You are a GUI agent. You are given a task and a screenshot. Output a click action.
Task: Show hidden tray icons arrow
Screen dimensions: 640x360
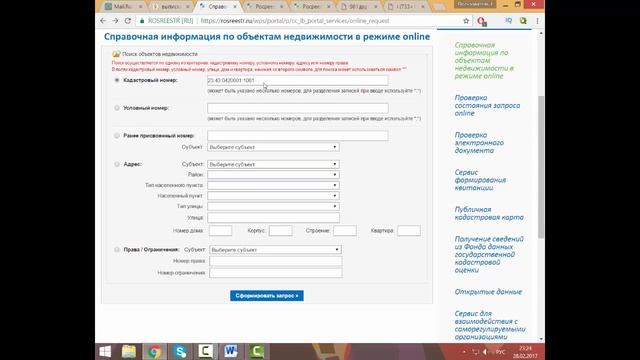(x=464, y=352)
